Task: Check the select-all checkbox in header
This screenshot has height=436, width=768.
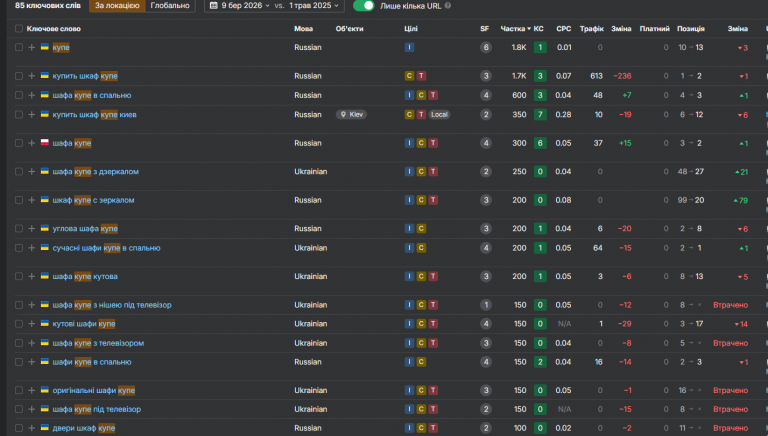Action: click(19, 29)
